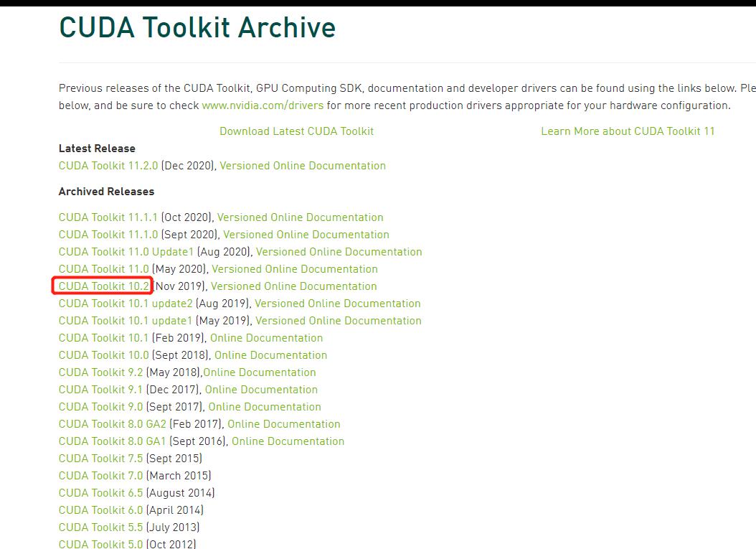Click the Latest Release heading
The width and height of the screenshot is (756, 549).
tap(97, 149)
